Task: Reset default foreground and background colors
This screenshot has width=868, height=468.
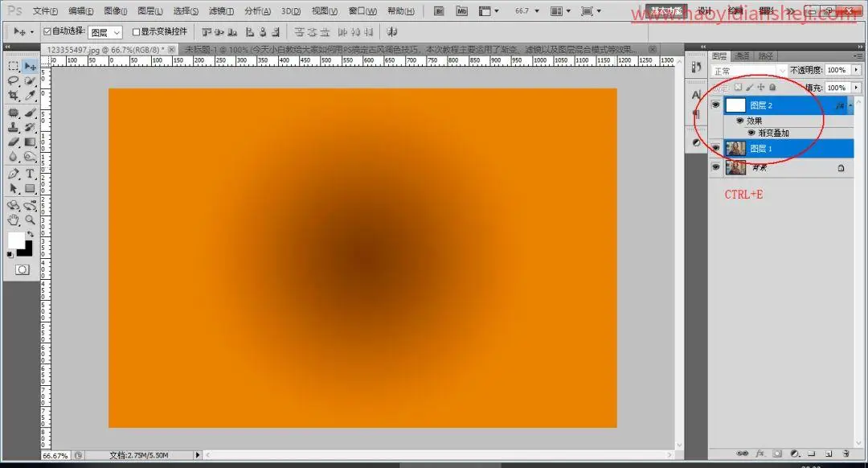Action: (x=10, y=254)
